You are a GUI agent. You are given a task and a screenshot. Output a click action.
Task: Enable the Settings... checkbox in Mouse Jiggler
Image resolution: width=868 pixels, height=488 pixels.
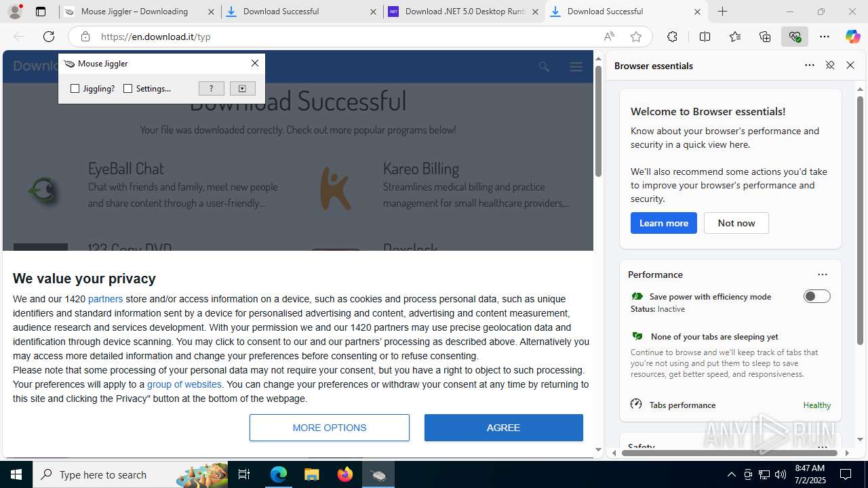[127, 89]
